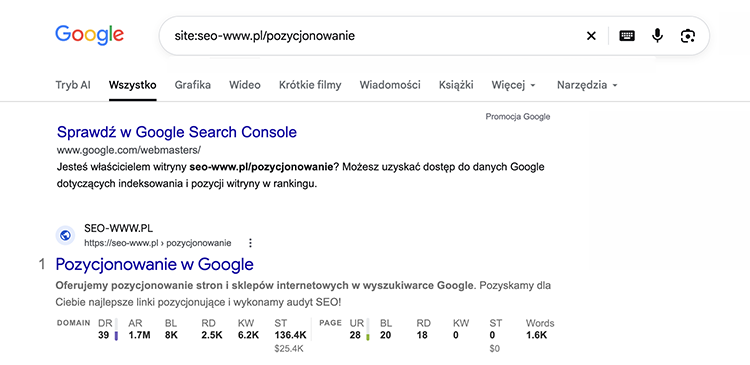
Task: Open Pozycjonowanie w Google result
Action: (154, 264)
